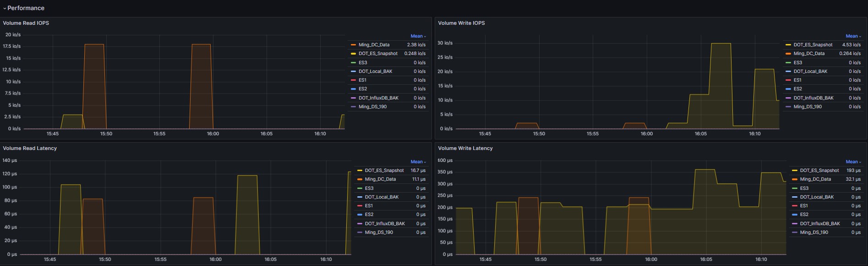The height and width of the screenshot is (266, 868).
Task: Open yellow DOT_ES_Snapshot color swatch in Volume Write IOPS
Action: tap(788, 45)
